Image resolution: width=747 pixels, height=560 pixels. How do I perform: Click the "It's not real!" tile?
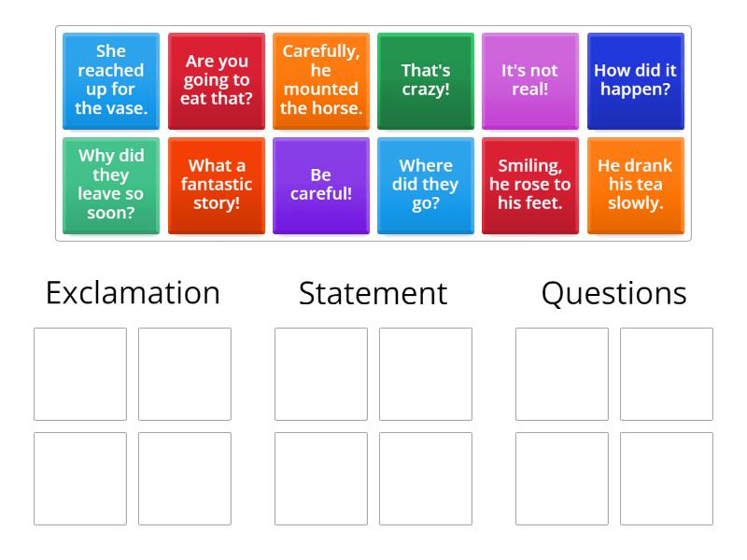529,80
